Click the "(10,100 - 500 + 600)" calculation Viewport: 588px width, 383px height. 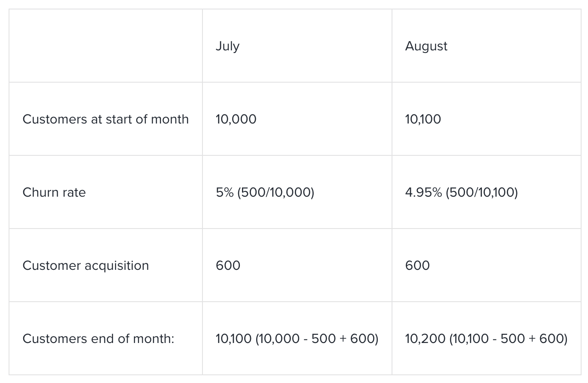point(508,339)
